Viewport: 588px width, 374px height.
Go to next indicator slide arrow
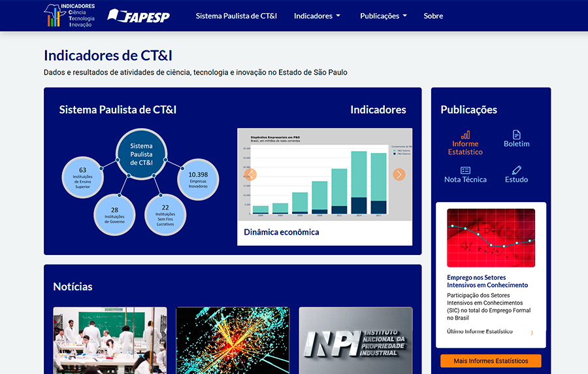click(399, 175)
